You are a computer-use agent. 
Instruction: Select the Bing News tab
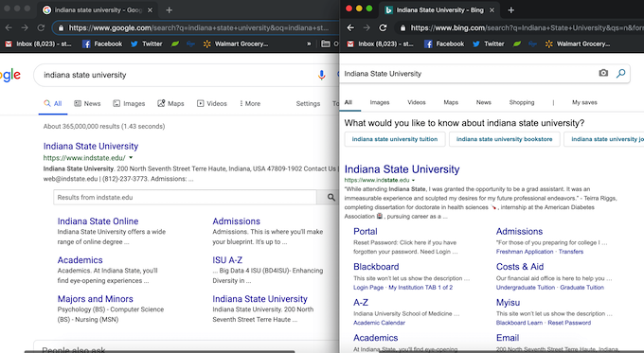pos(483,102)
